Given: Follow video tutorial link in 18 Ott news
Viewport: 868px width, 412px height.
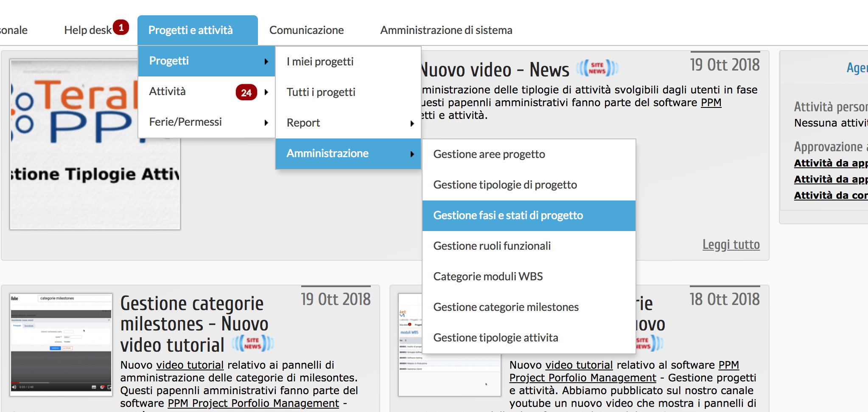Looking at the screenshot, I should pos(579,365).
